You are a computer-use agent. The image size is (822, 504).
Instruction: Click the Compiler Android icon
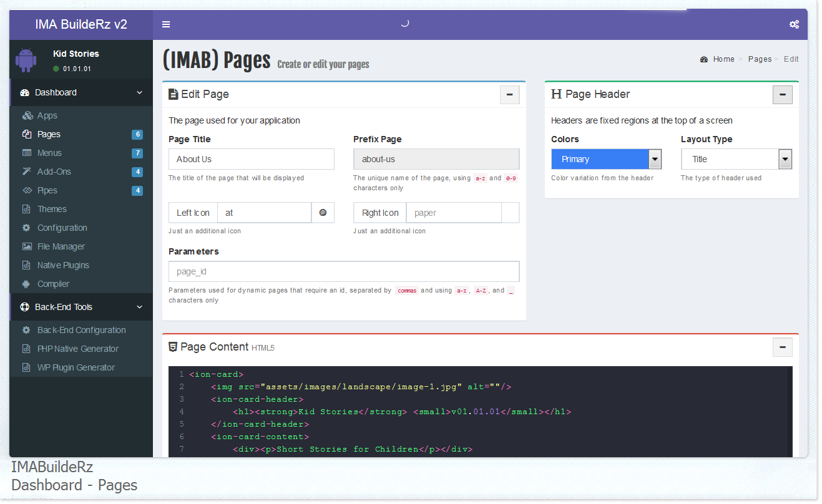coord(26,284)
